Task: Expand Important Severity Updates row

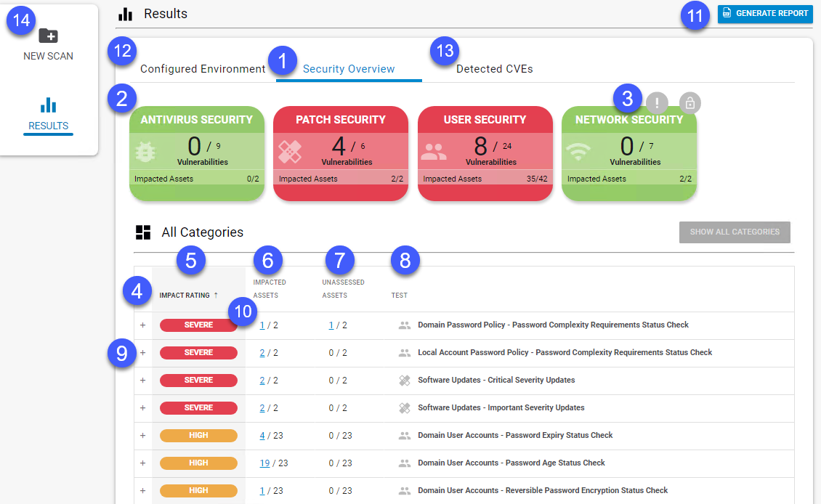Action: [x=142, y=407]
